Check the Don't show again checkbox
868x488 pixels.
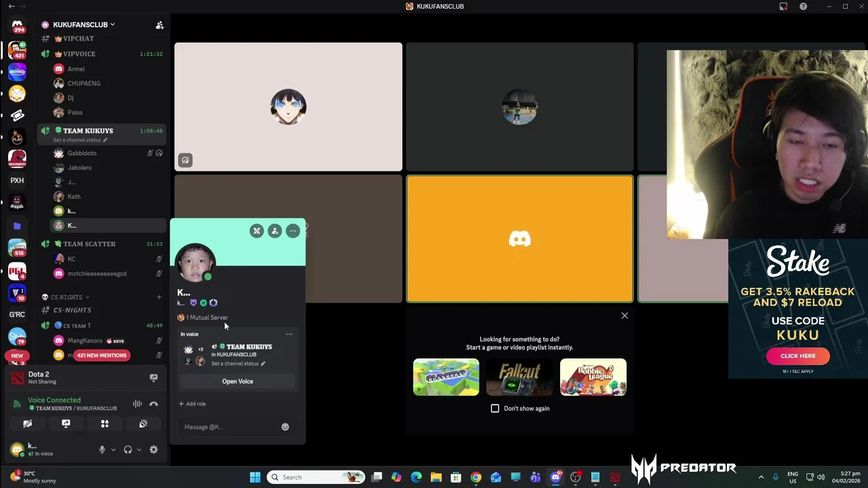click(495, 408)
